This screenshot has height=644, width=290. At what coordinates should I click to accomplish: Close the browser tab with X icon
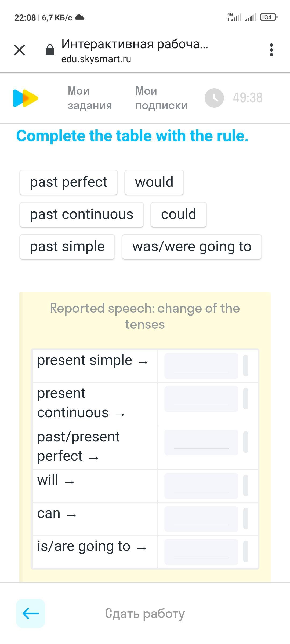click(19, 50)
